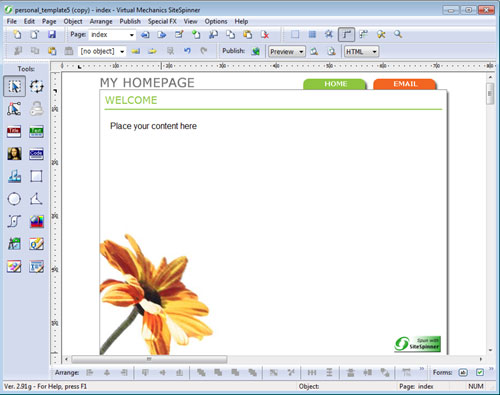Toggle the blank page outline icon
This screenshot has height=395, width=500.
tap(295, 34)
